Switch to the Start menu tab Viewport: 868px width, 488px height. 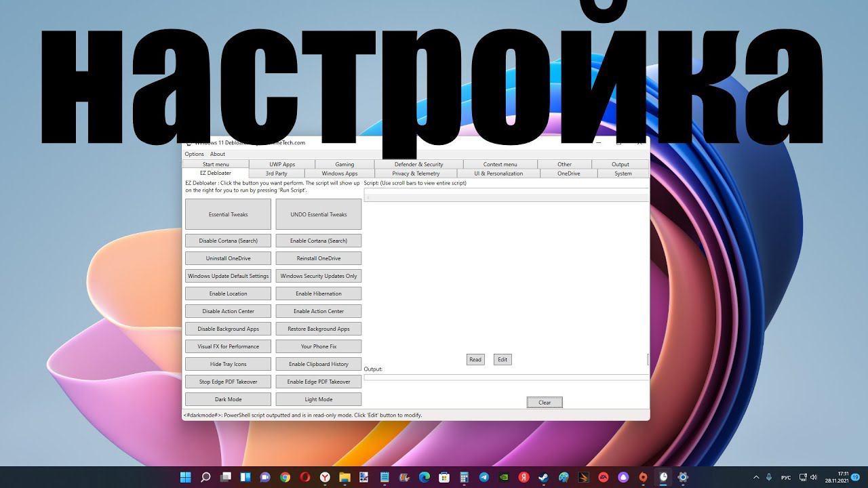[216, 164]
